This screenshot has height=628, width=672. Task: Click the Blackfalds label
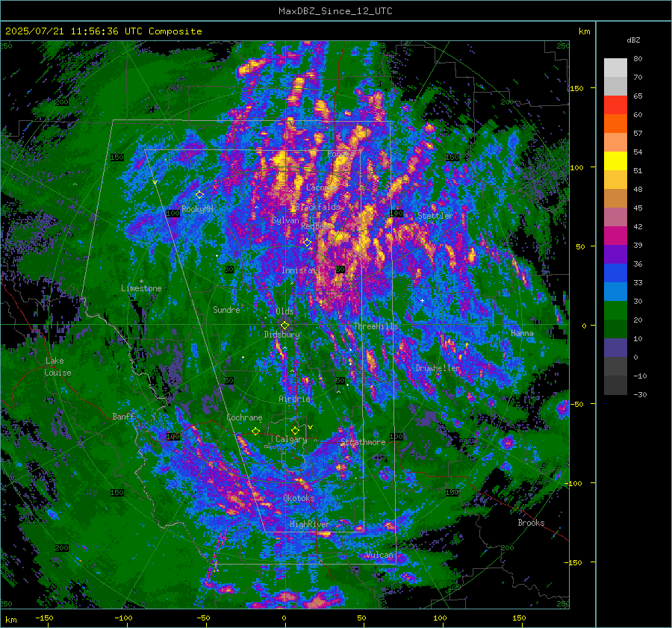point(317,207)
